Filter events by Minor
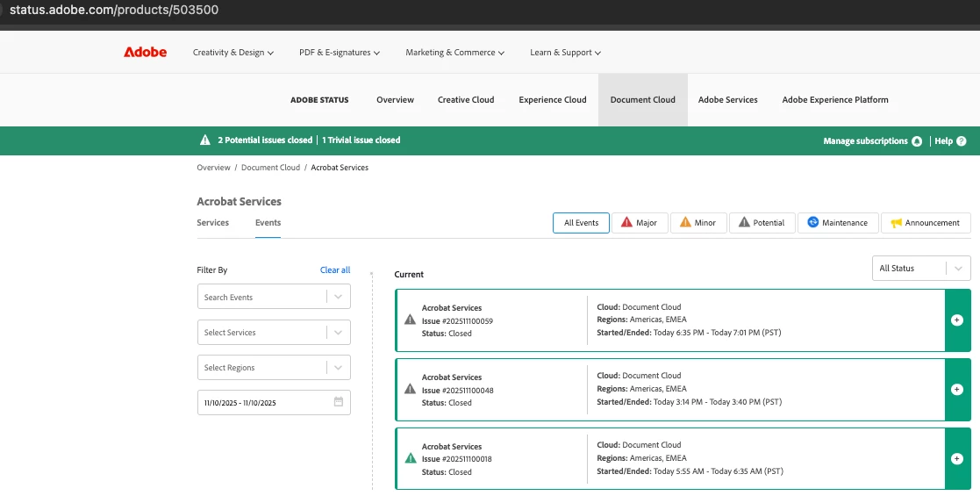This screenshot has width=980, height=503. pyautogui.click(x=698, y=223)
